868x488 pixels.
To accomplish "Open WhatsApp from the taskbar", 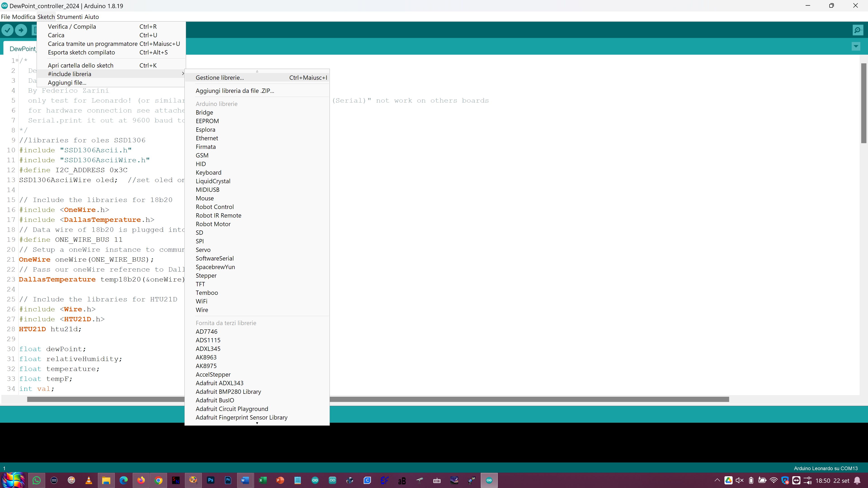I will tap(36, 480).
